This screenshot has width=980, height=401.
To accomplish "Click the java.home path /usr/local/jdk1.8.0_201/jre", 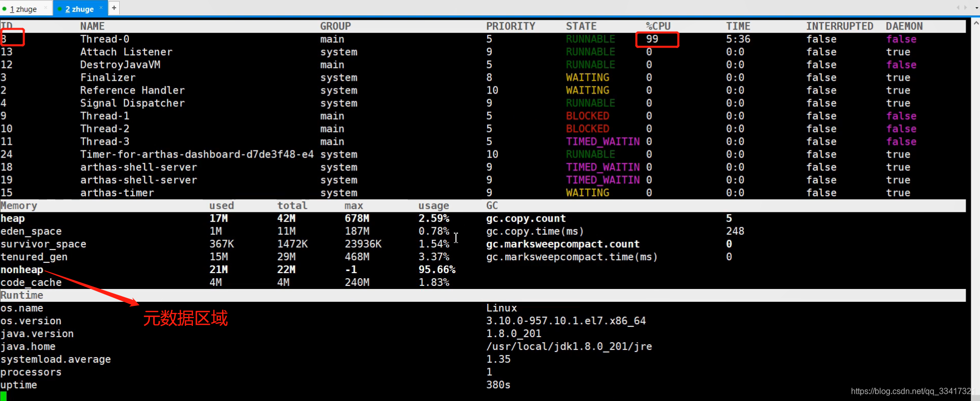I will tap(569, 346).
